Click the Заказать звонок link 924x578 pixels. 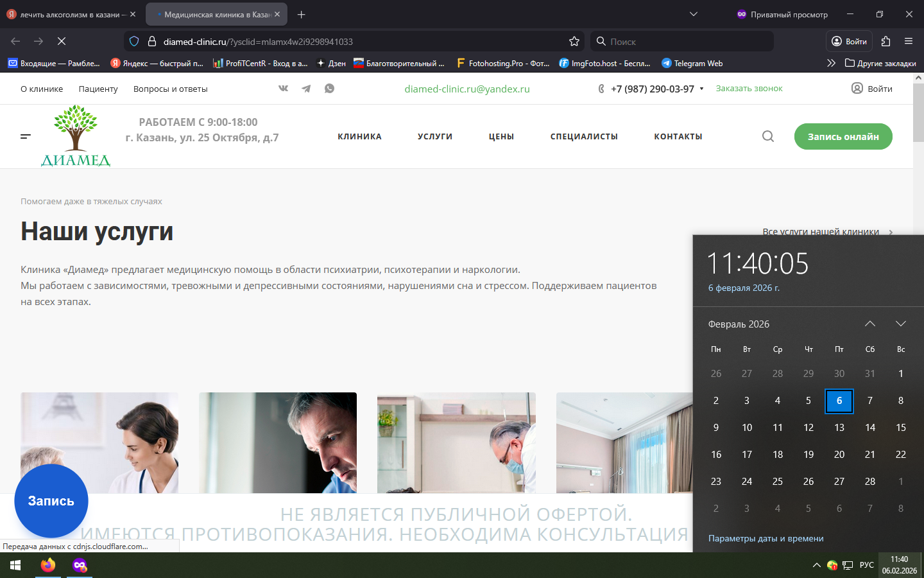(749, 89)
